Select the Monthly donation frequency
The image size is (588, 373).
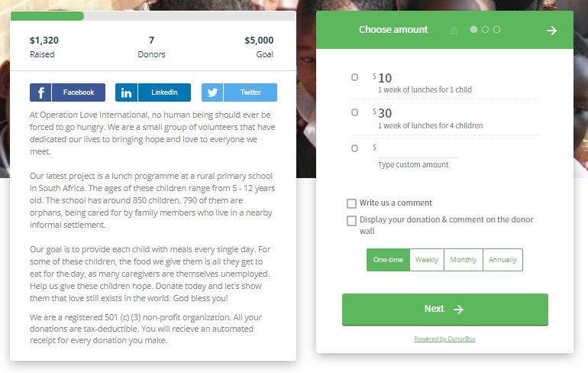pyautogui.click(x=464, y=260)
